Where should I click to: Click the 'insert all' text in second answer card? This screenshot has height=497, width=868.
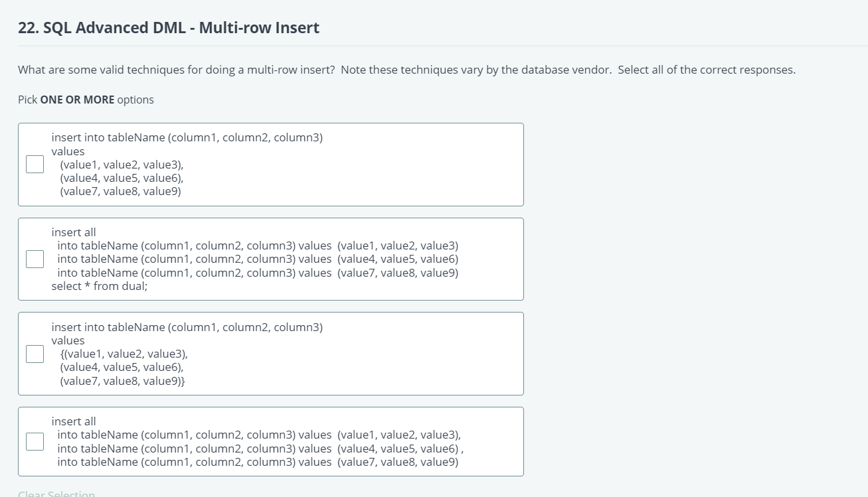(x=74, y=232)
